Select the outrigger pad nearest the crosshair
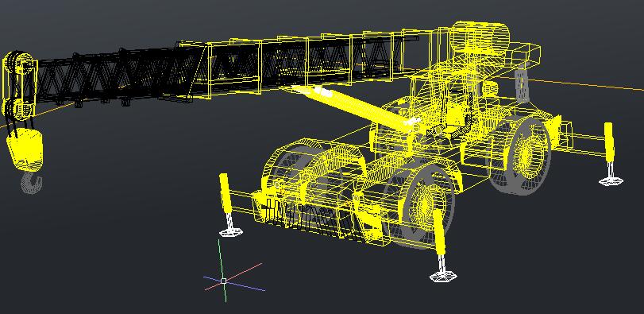The height and width of the screenshot is (314, 644). (231, 232)
